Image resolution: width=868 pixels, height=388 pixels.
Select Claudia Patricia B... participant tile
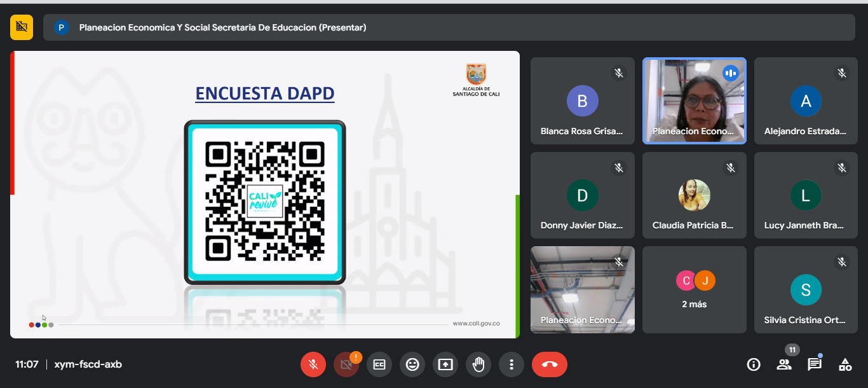pos(695,195)
